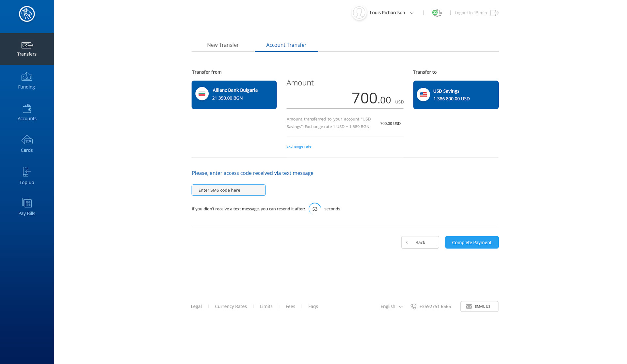Choose the USD Savings destination account
Viewport: 627px width, 364px height.
tap(456, 95)
